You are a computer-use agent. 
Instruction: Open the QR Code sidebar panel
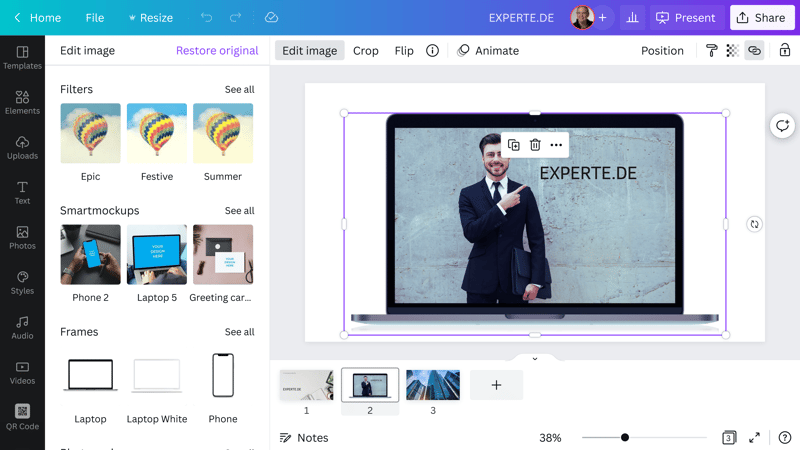(x=22, y=417)
